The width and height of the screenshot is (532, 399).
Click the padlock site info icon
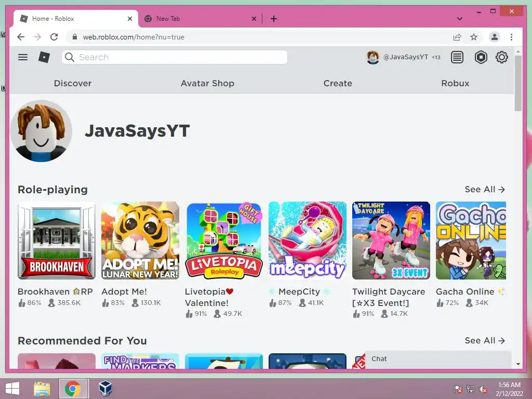pyautogui.click(x=75, y=37)
